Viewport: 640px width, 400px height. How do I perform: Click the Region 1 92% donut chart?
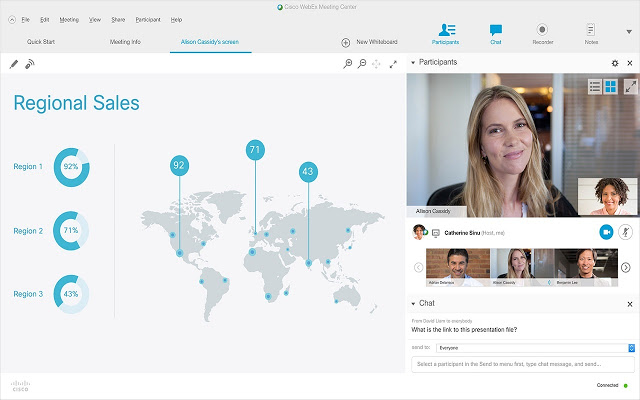pyautogui.click(x=71, y=167)
